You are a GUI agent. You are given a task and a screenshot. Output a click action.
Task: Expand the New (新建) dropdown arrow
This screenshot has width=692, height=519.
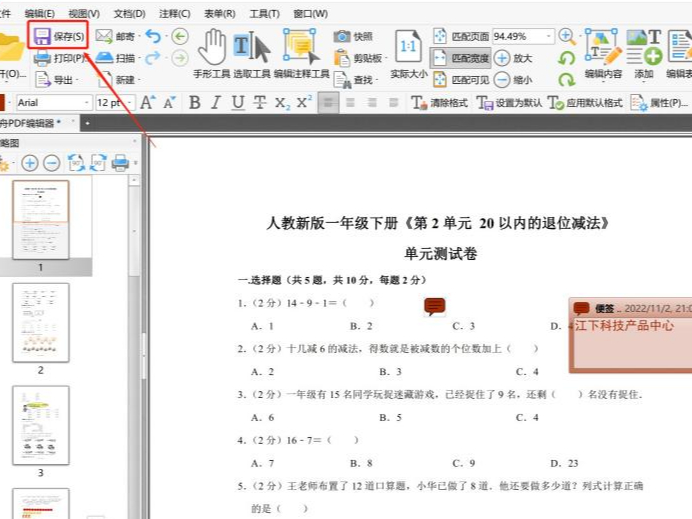pyautogui.click(x=139, y=80)
